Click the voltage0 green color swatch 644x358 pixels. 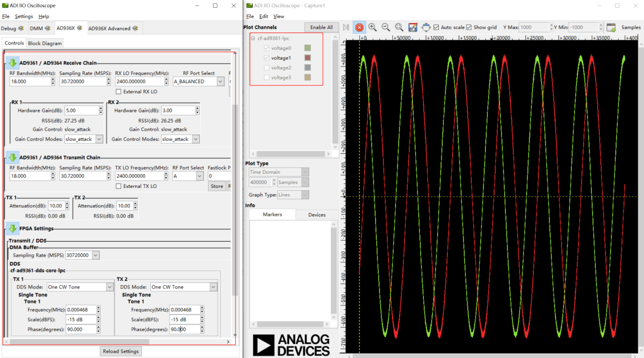point(307,48)
